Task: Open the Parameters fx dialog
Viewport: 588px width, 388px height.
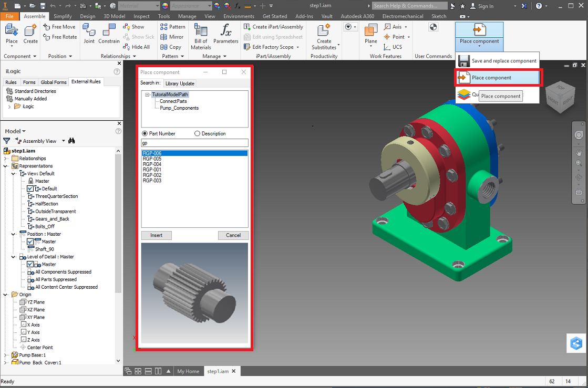Action: tap(226, 34)
